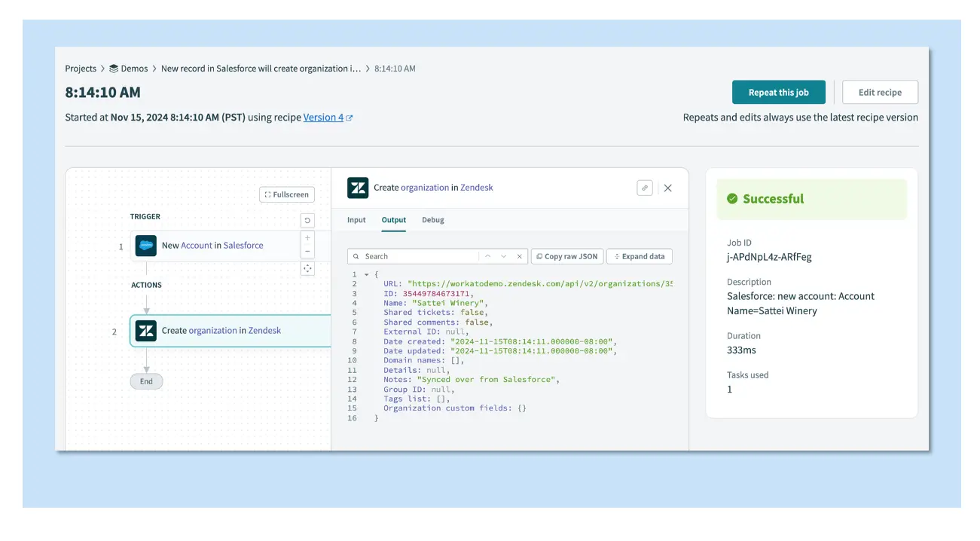Click Copy raw JSON
The width and height of the screenshot is (980, 541).
pyautogui.click(x=567, y=256)
